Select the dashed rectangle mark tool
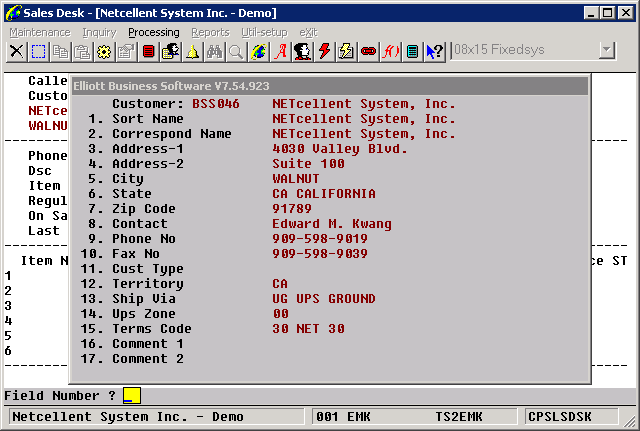The height and width of the screenshot is (431, 640). coord(39,52)
